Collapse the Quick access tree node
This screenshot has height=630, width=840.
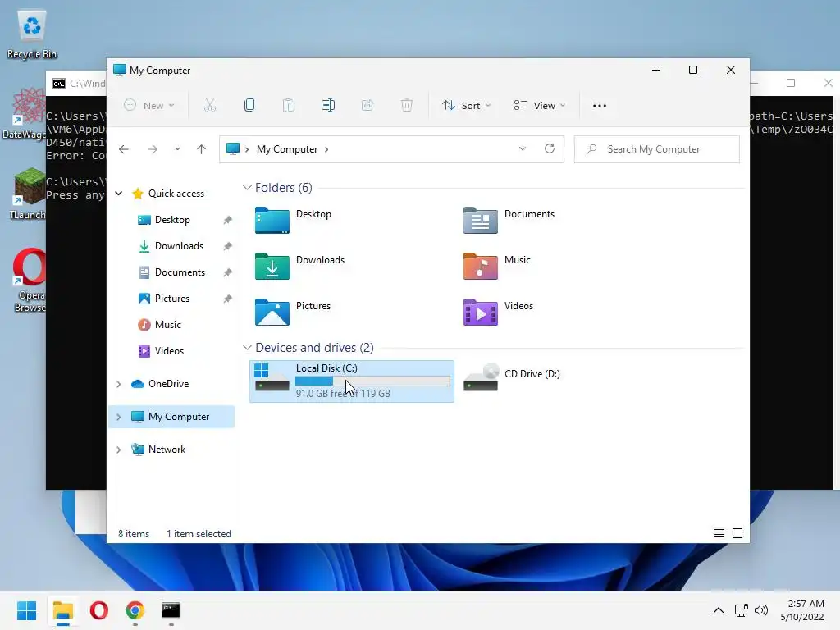point(119,194)
